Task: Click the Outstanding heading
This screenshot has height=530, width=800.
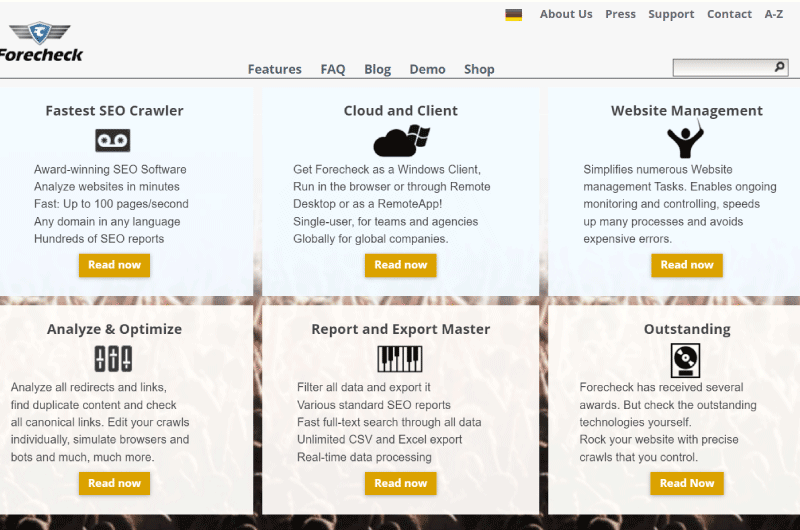Action: point(687,329)
